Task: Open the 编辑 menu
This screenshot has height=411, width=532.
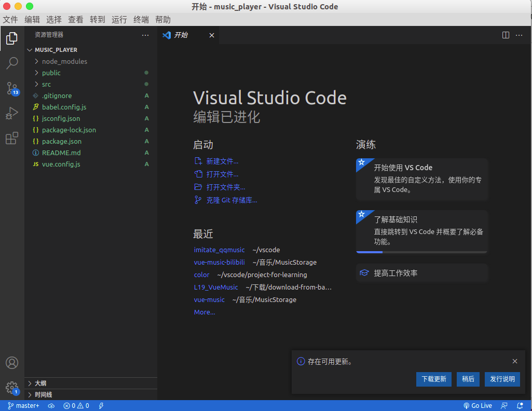Action: click(x=32, y=20)
